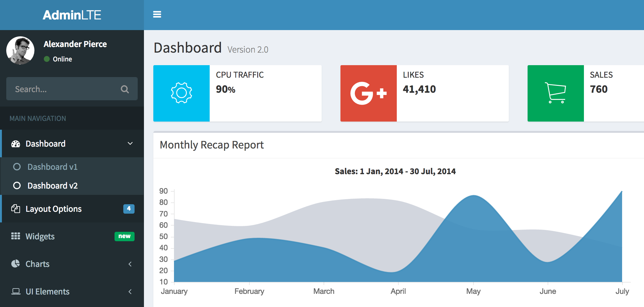Click the Google Plus Likes icon tile
The image size is (644, 307).
pos(369,93)
